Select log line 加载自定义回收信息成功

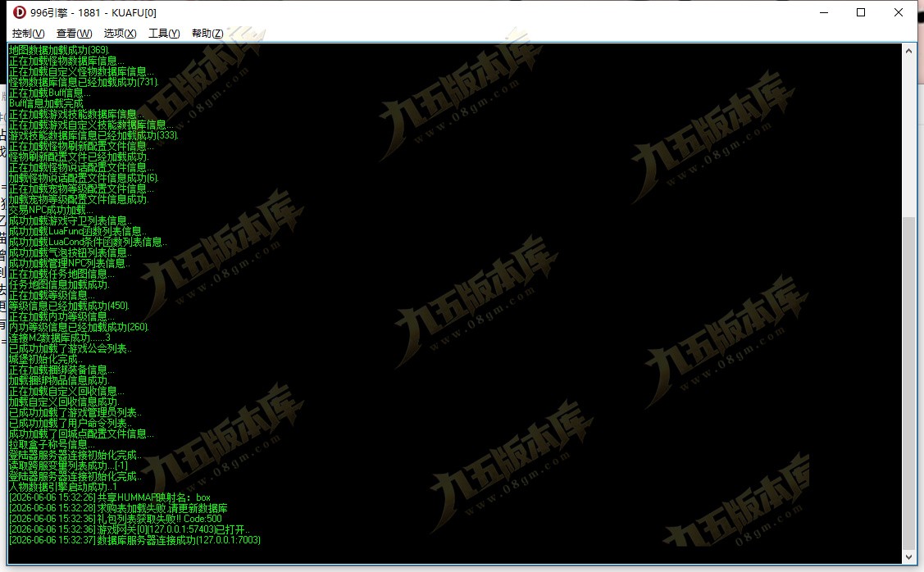(64, 402)
